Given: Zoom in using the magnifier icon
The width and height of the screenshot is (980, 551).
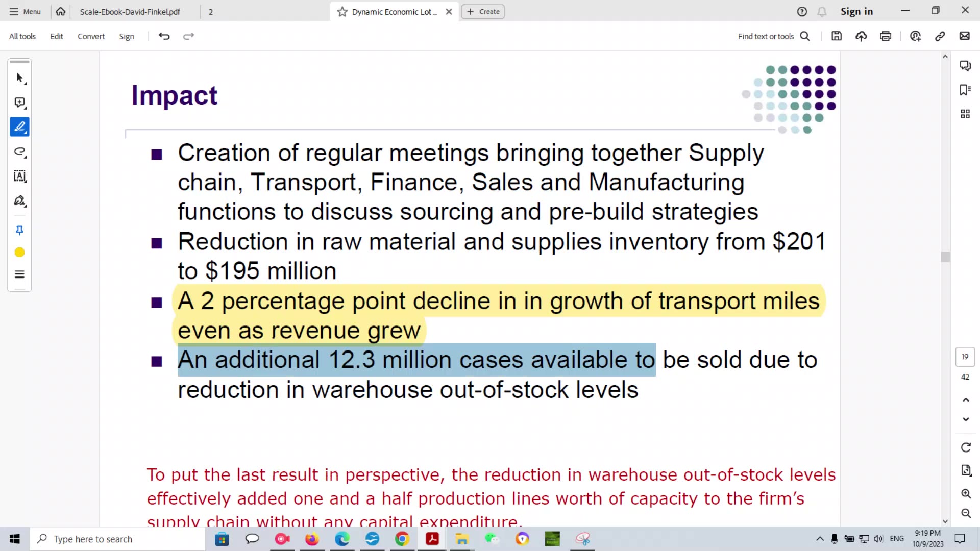Looking at the screenshot, I should [966, 493].
